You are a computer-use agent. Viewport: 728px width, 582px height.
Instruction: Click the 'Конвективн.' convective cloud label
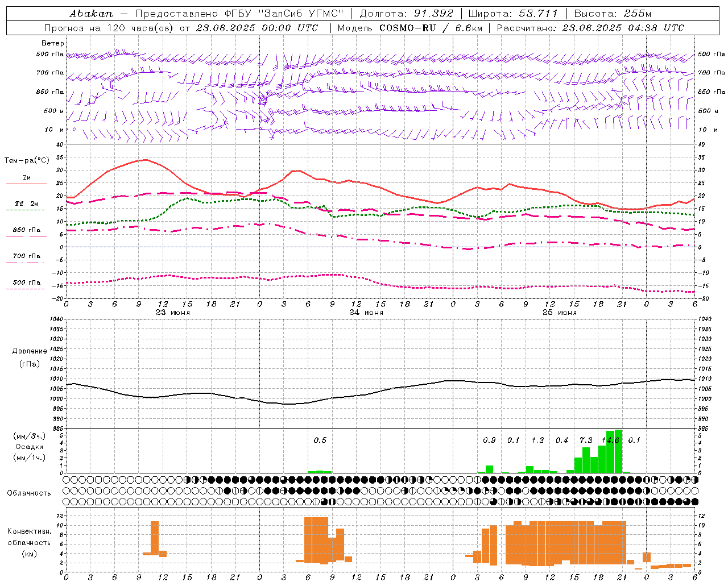(x=30, y=531)
